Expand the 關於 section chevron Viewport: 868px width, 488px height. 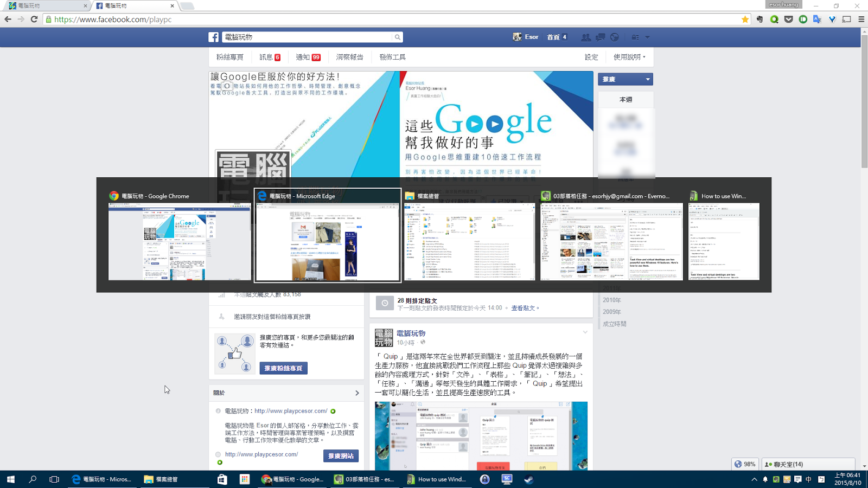[357, 393]
